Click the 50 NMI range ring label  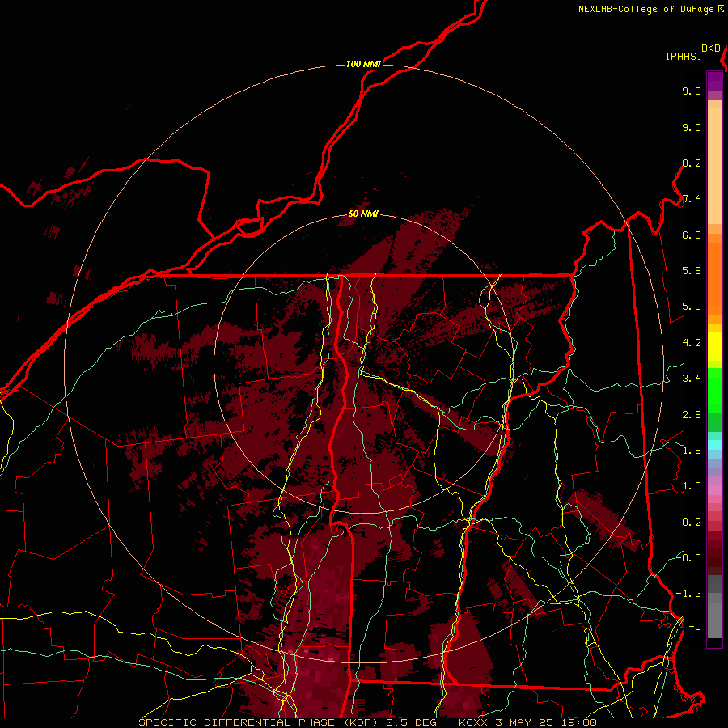point(363,214)
